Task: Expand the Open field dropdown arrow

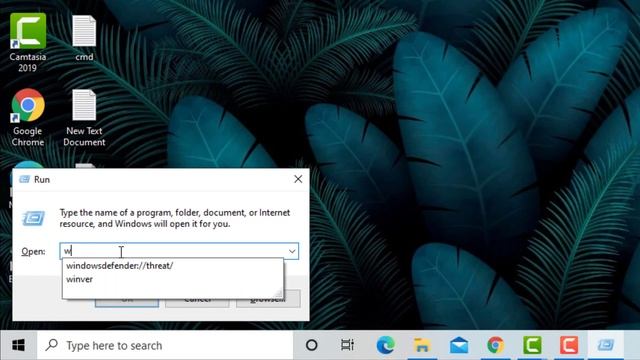Action: coord(292,251)
